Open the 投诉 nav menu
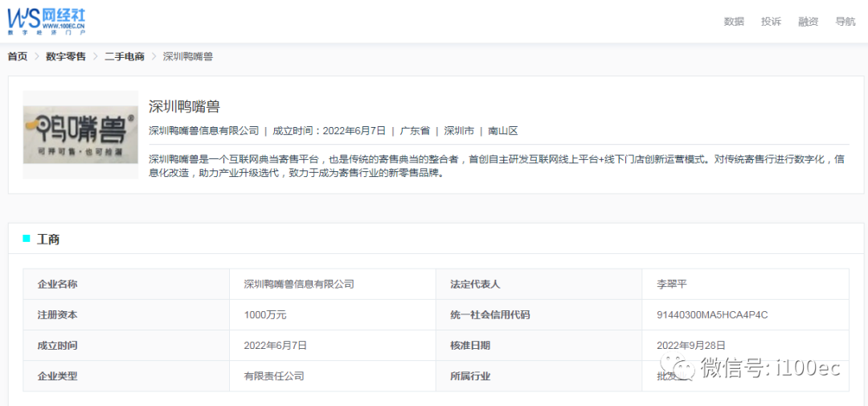 tap(771, 22)
